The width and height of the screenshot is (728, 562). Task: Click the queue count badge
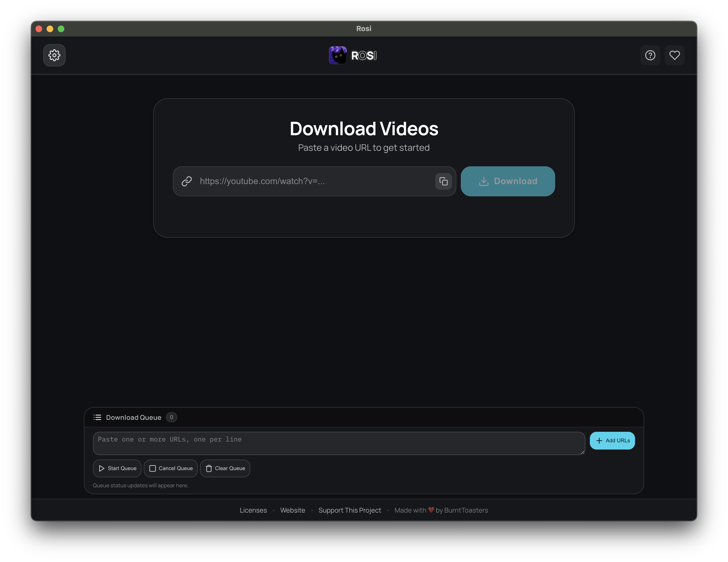click(171, 417)
